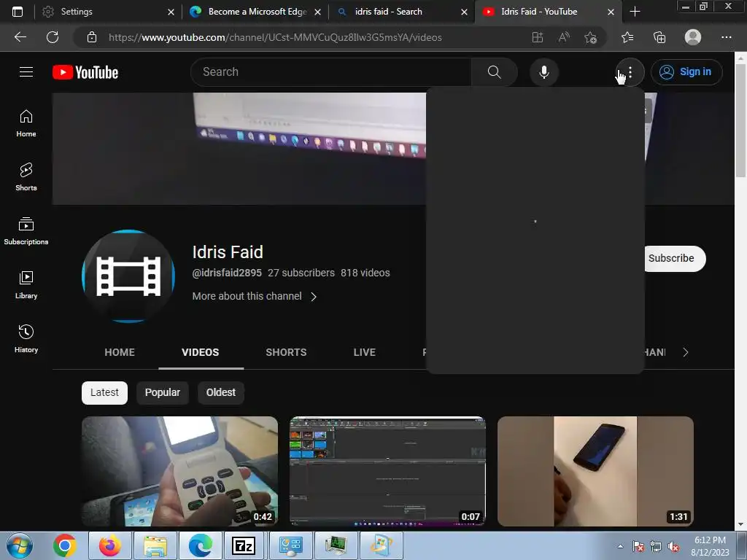Click the browser address bar URL
Image resolution: width=747 pixels, height=560 pixels.
click(x=275, y=37)
